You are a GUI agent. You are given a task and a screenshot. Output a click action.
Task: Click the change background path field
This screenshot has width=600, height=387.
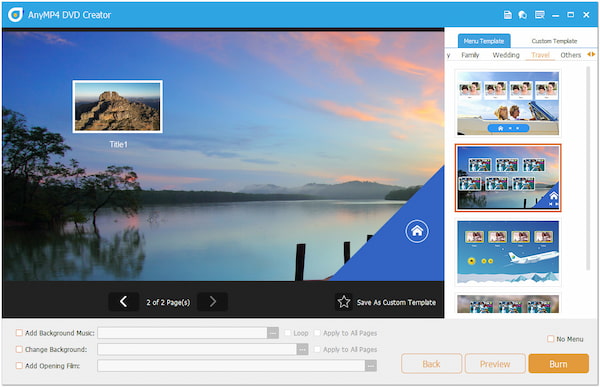[x=197, y=349]
